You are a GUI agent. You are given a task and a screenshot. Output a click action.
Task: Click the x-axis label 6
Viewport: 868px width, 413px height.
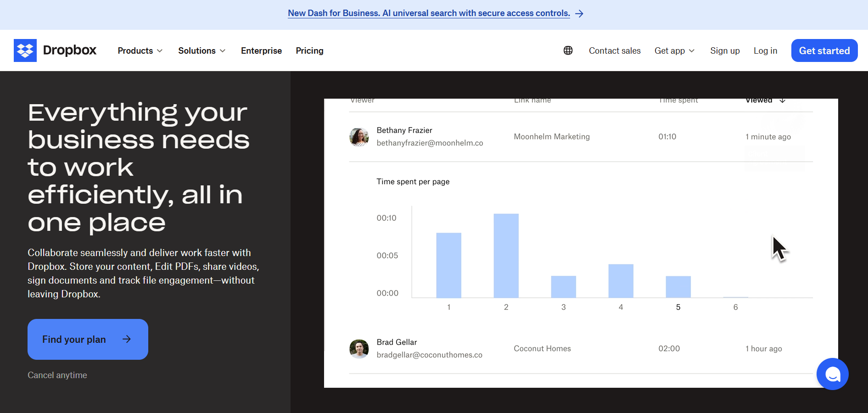pyautogui.click(x=735, y=307)
